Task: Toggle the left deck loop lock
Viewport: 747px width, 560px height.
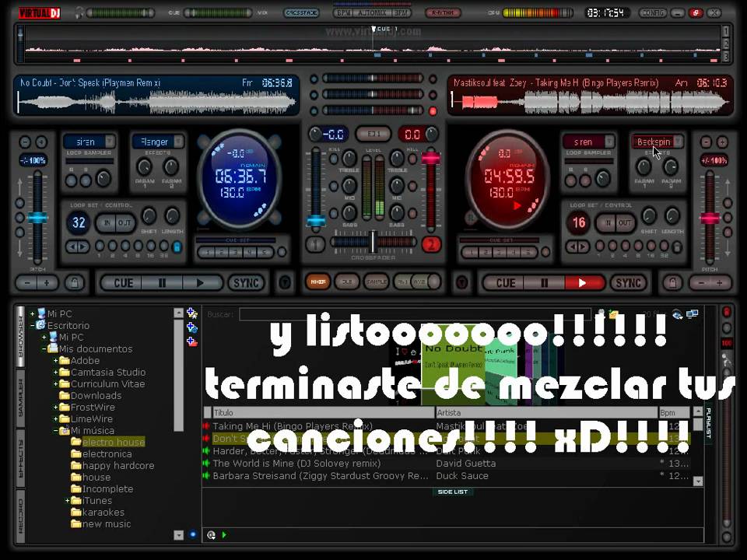Action: 177,247
